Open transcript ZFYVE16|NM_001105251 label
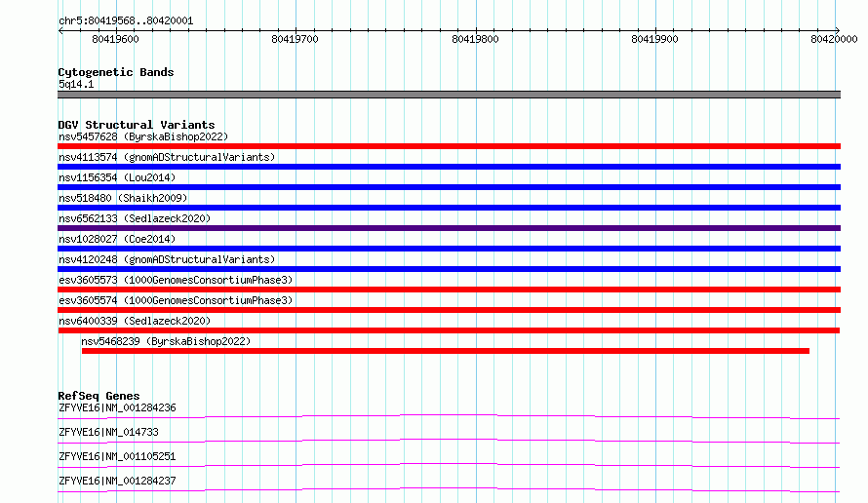Screen dimensions: 868x503 point(117,456)
